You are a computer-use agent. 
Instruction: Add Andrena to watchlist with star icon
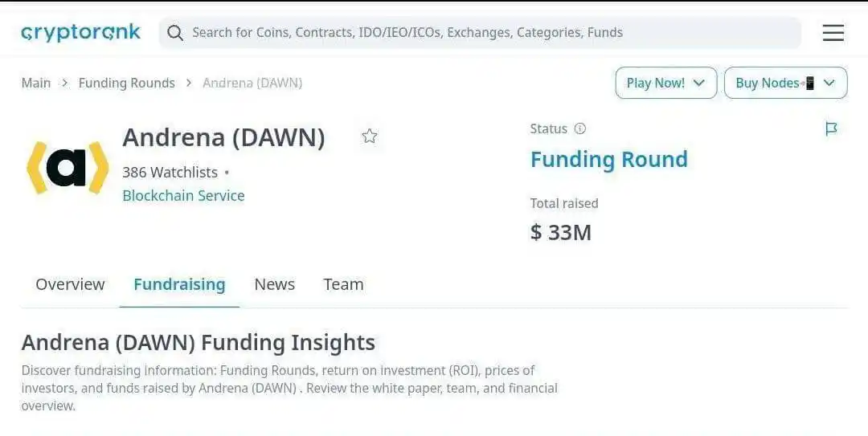tap(370, 137)
